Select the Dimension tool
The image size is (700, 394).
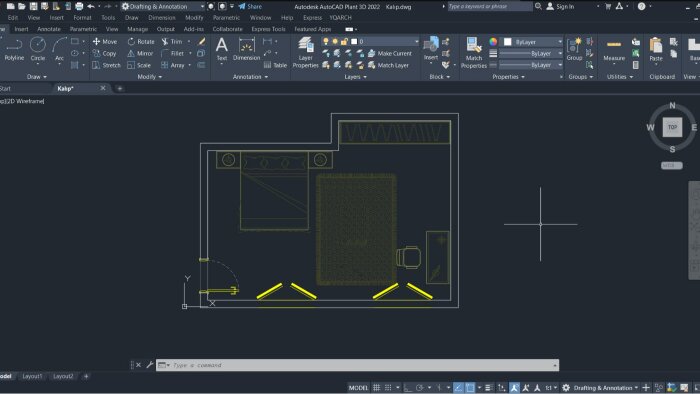[246, 49]
